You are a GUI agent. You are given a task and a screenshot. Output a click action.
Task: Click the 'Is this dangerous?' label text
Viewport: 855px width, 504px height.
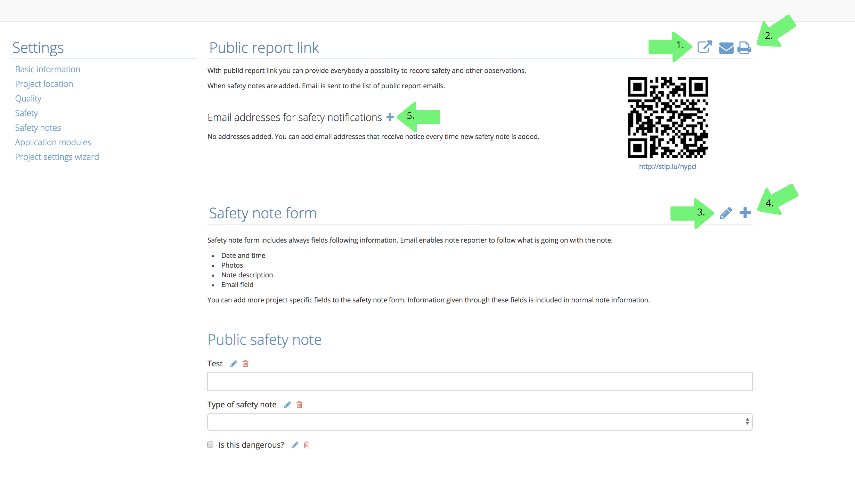251,445
